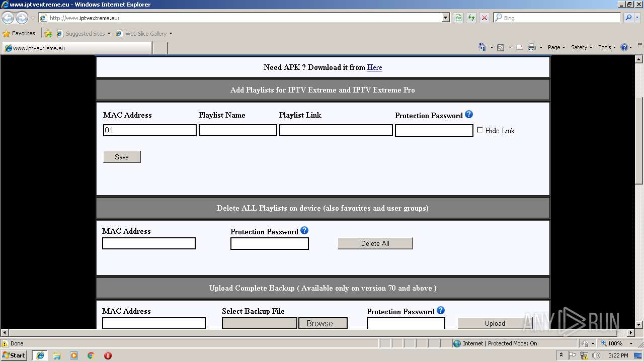Click MAC Address field under Delete ALL Playlists
This screenshot has height=362, width=644.
click(149, 243)
